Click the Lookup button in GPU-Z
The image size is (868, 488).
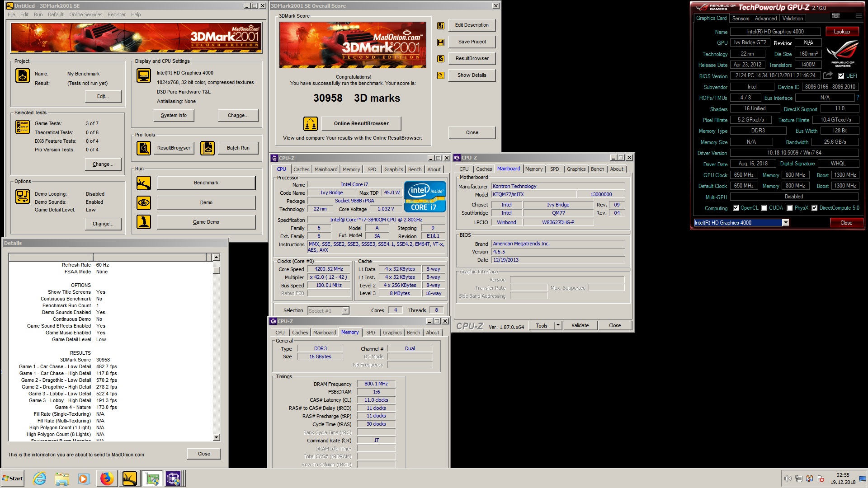pos(842,32)
